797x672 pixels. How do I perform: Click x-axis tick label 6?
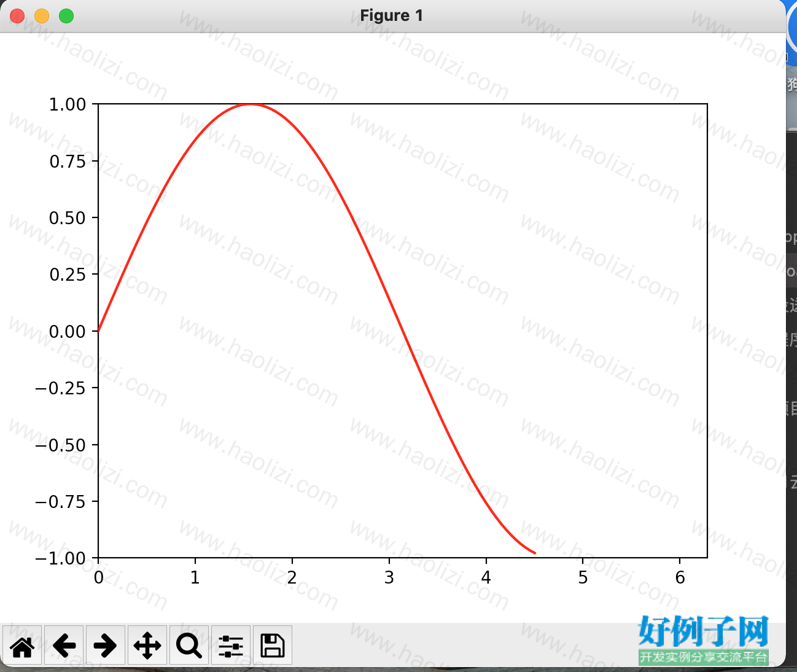680,577
